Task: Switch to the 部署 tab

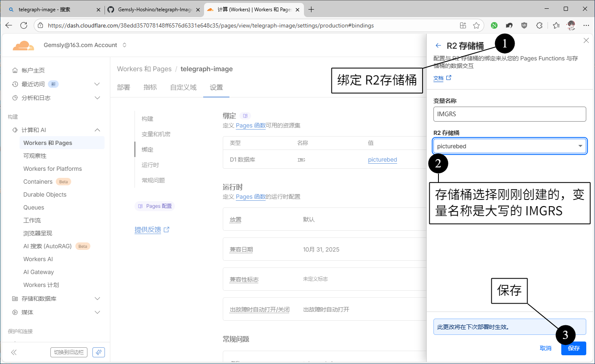Action: (124, 87)
